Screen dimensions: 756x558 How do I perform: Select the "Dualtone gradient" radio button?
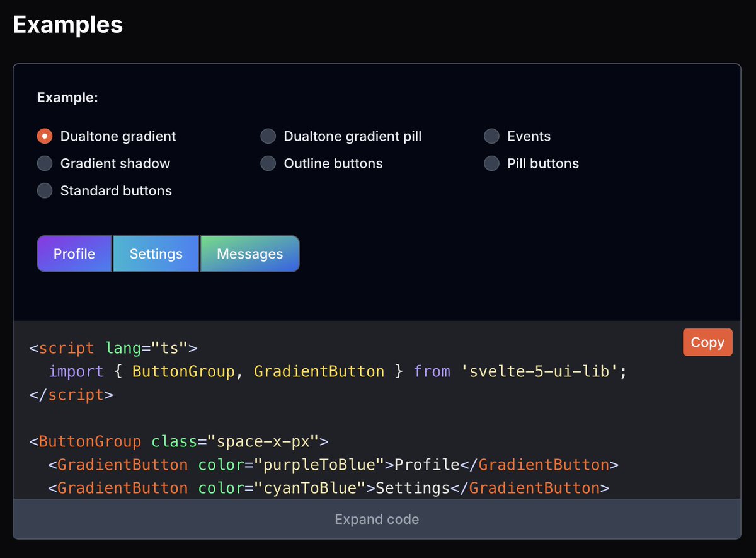[44, 136]
